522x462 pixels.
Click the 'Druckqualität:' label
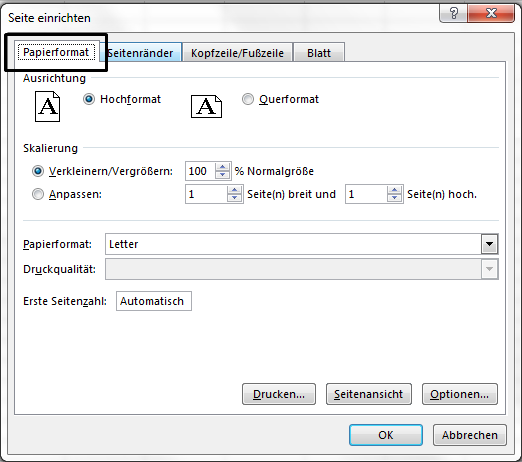coord(59,269)
